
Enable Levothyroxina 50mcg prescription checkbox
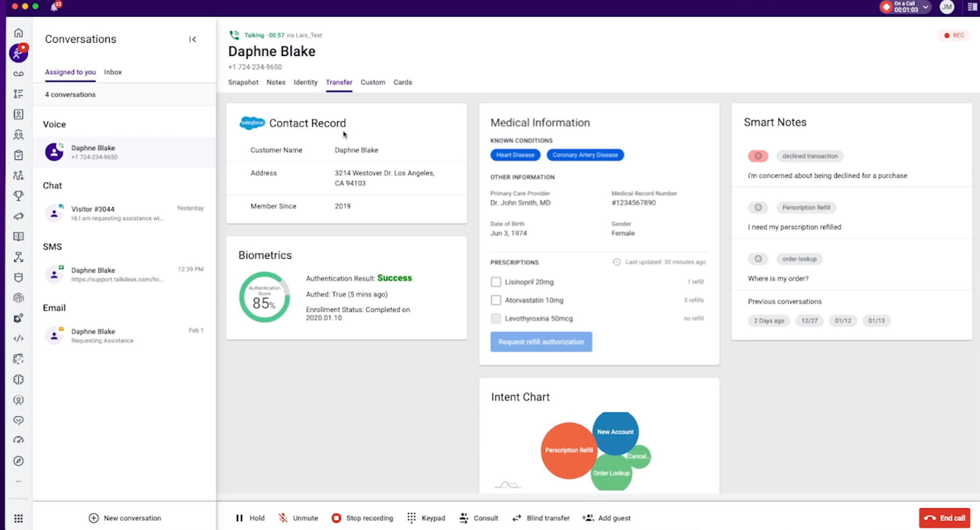click(495, 318)
